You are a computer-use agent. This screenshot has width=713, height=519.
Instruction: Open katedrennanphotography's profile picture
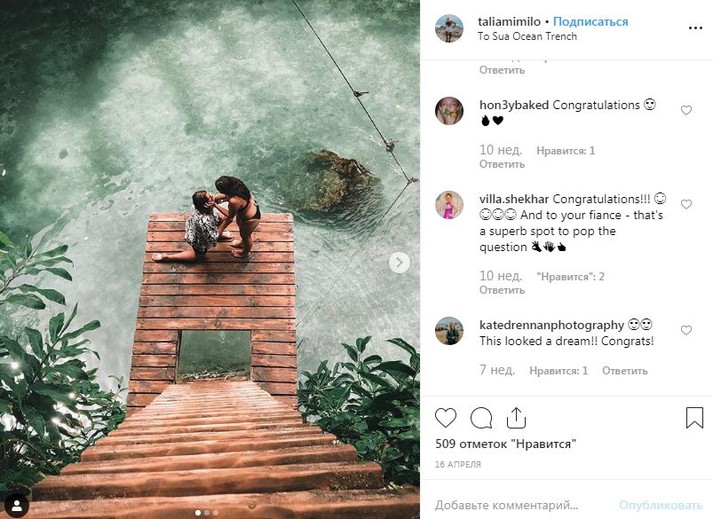pos(449,330)
